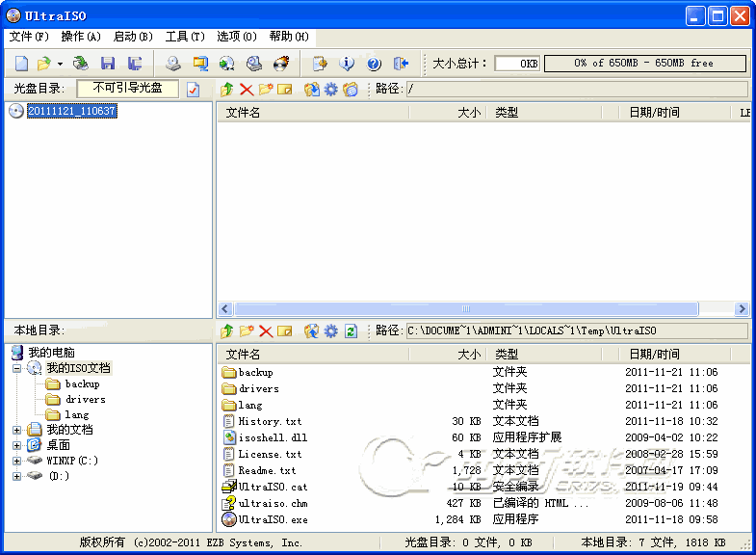Click the blue Info icon in toolbar
The image size is (756, 555).
click(348, 64)
